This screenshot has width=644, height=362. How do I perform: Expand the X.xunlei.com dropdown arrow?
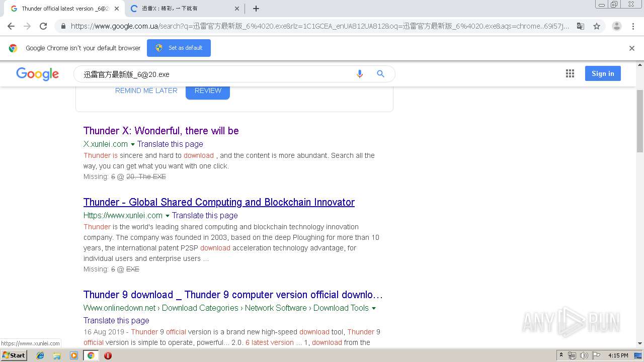click(133, 144)
